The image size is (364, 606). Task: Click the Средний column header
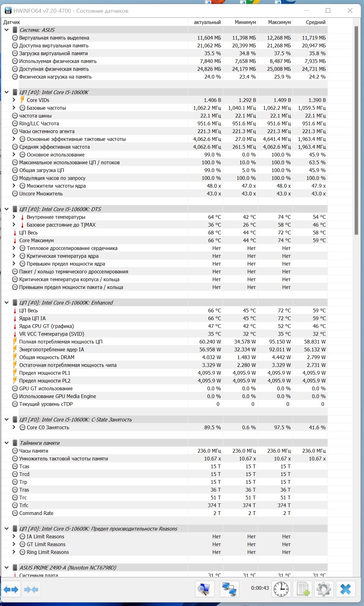click(x=310, y=22)
